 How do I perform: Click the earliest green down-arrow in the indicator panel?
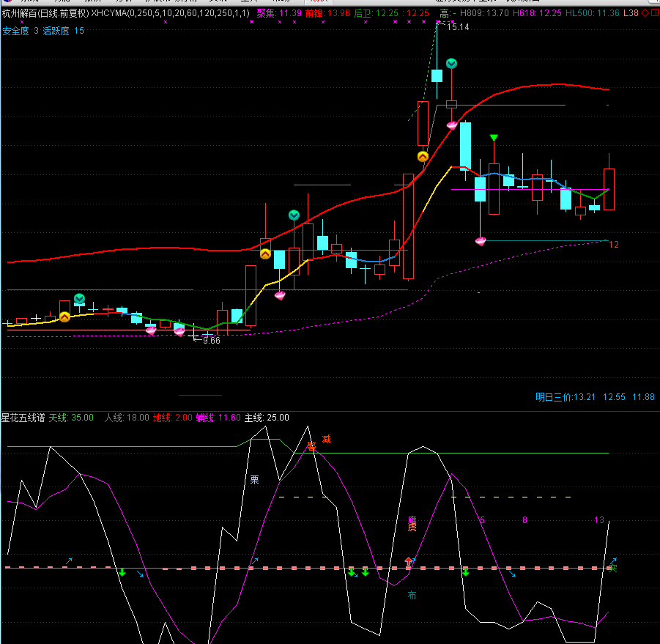pos(122,572)
